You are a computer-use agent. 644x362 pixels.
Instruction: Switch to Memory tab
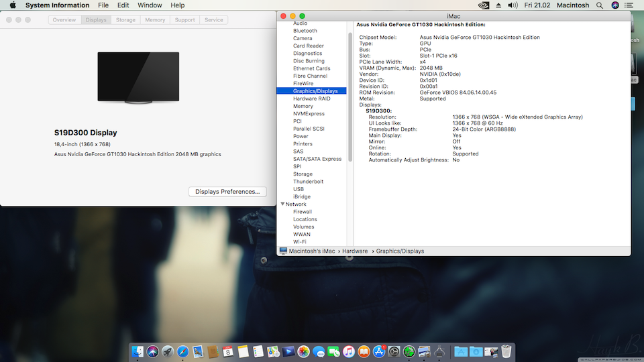click(x=155, y=19)
